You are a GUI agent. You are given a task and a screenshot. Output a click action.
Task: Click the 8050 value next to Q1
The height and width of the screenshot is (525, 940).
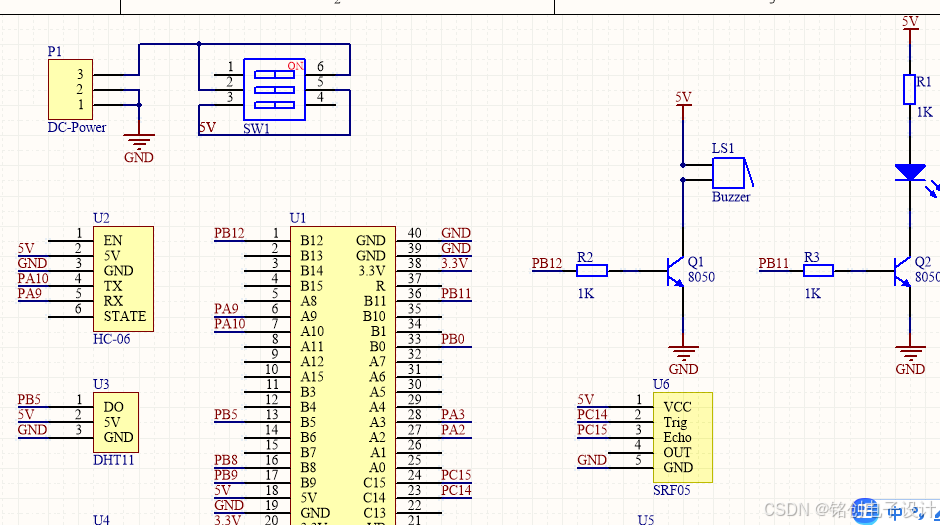click(x=701, y=277)
